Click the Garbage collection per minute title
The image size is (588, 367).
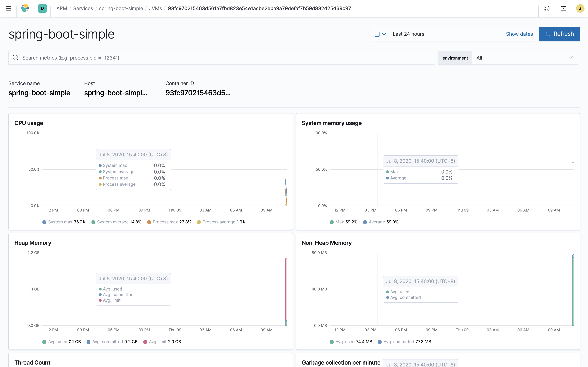[x=341, y=362]
